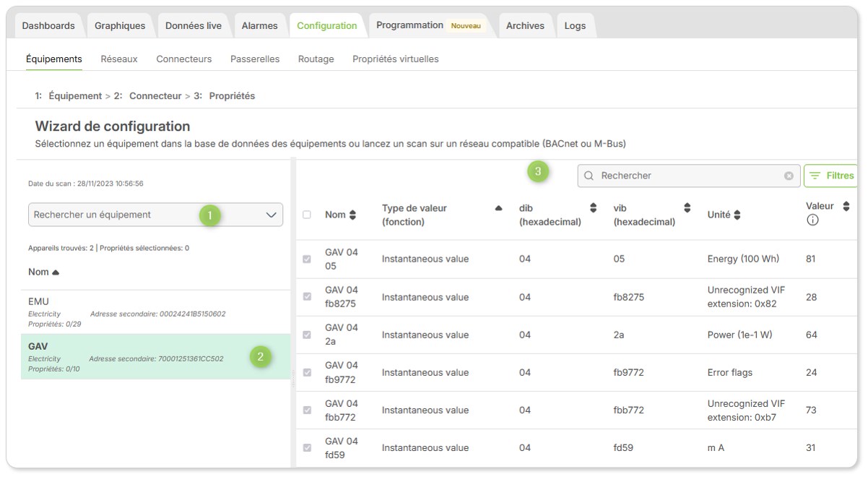Select the Configuration tab

[327, 25]
